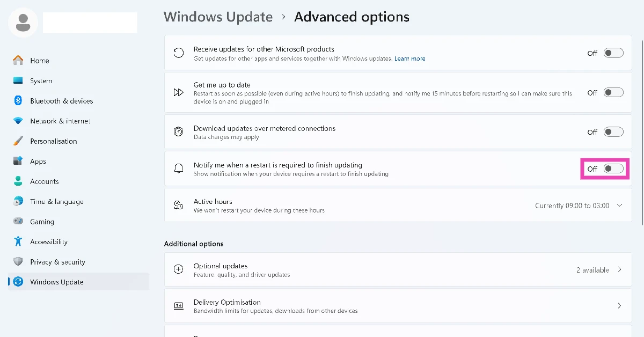Click the Personalisation paintbrush icon
The width and height of the screenshot is (644, 337).
pos(18,141)
